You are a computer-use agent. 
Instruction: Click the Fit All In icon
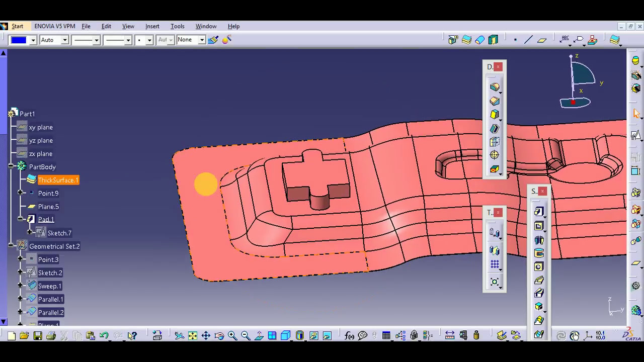(193, 336)
